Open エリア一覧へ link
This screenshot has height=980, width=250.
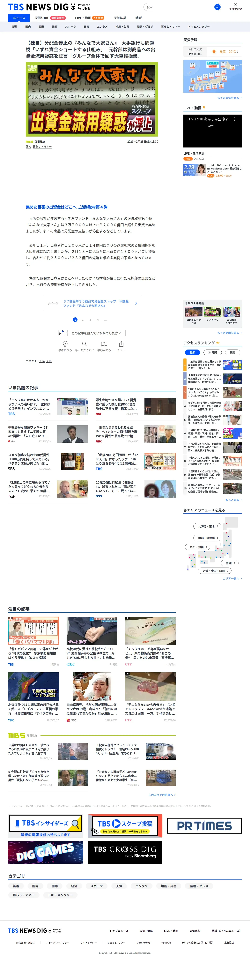(232, 578)
